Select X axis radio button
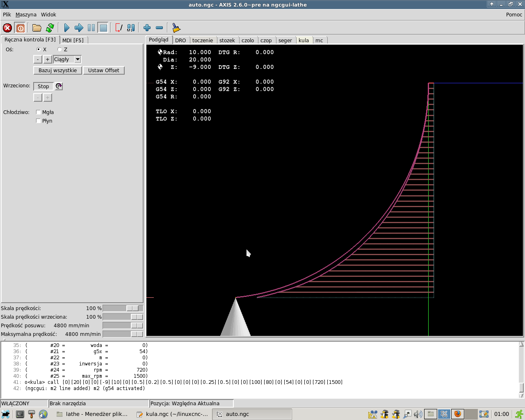The height and width of the screenshot is (420, 525). coord(39,49)
